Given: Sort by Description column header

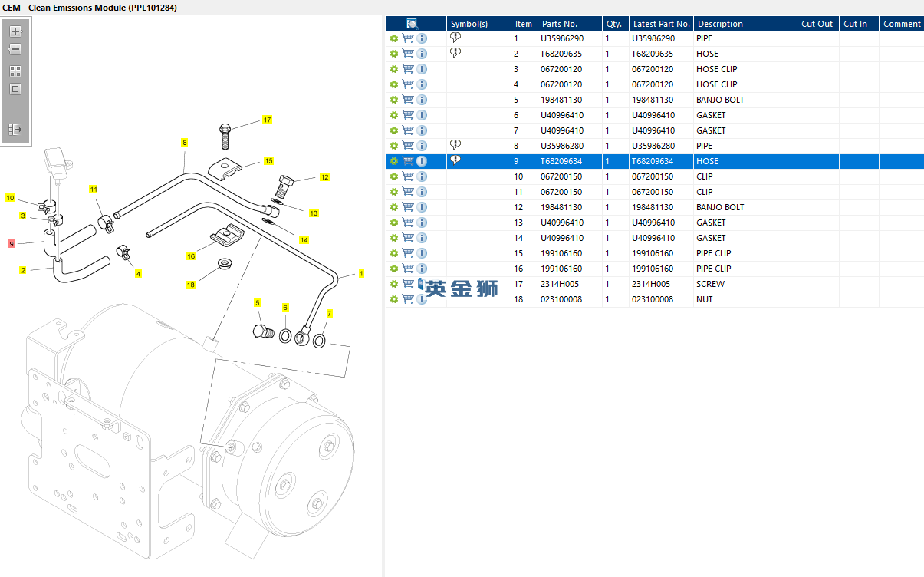Looking at the screenshot, I should point(719,24).
